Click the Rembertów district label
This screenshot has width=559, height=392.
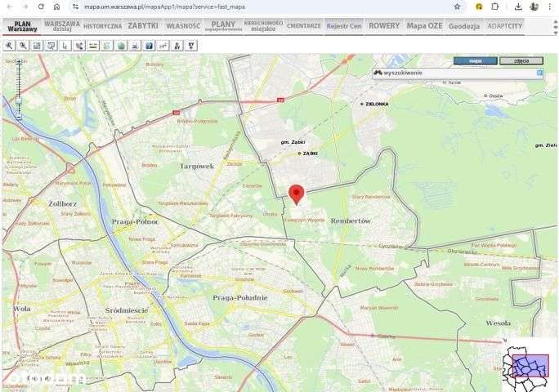point(351,221)
